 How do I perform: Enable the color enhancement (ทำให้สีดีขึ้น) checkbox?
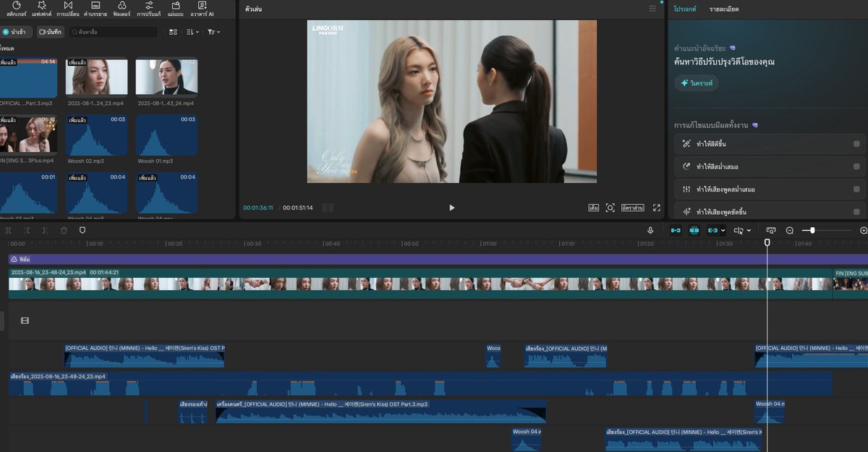[856, 144]
